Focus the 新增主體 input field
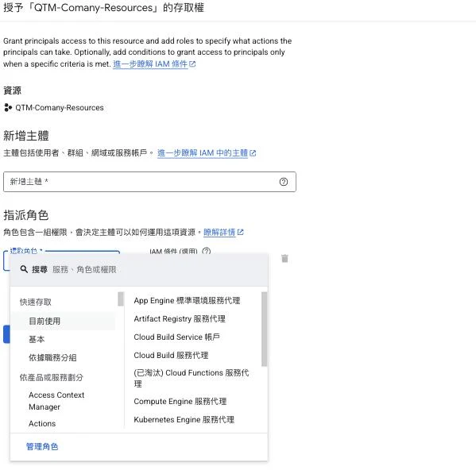This screenshot has width=476, height=470. [149, 182]
